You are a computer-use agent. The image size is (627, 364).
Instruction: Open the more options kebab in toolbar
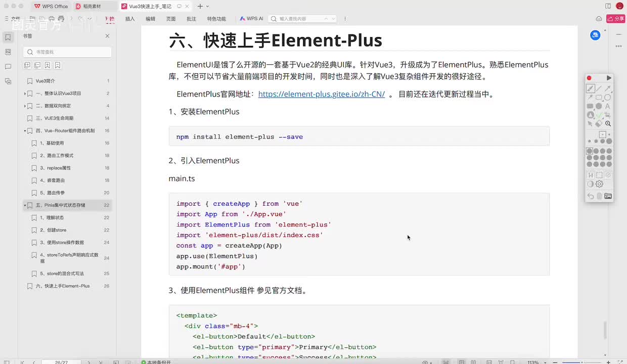click(345, 19)
